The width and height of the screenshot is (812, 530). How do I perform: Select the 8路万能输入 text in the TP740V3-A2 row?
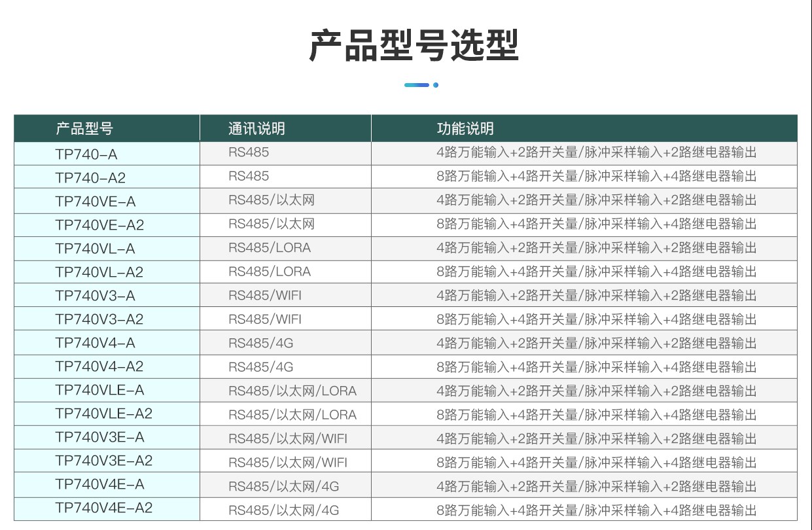coord(597,319)
